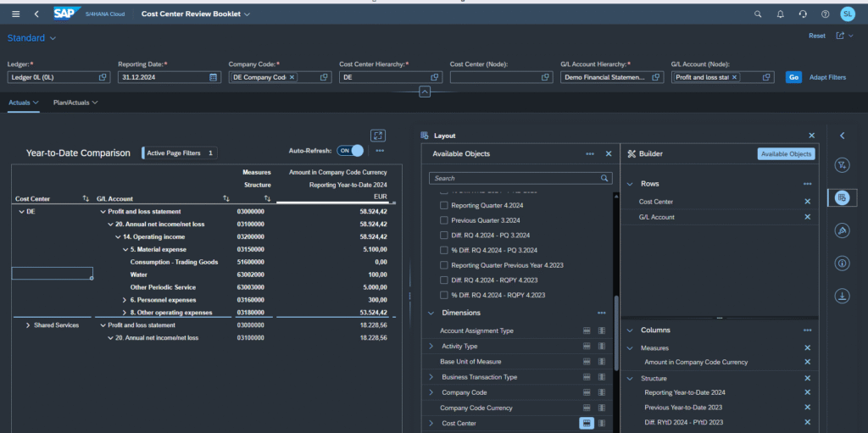Close the Layout panel
Screen dimensions: 868x433
(811, 136)
